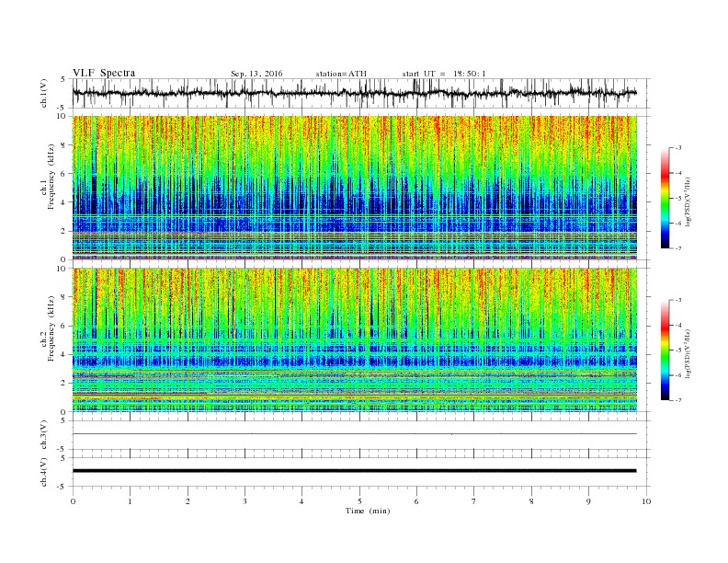Click the 'VLF Spectra' title text
Screen dimensions: 728x563
click(104, 73)
